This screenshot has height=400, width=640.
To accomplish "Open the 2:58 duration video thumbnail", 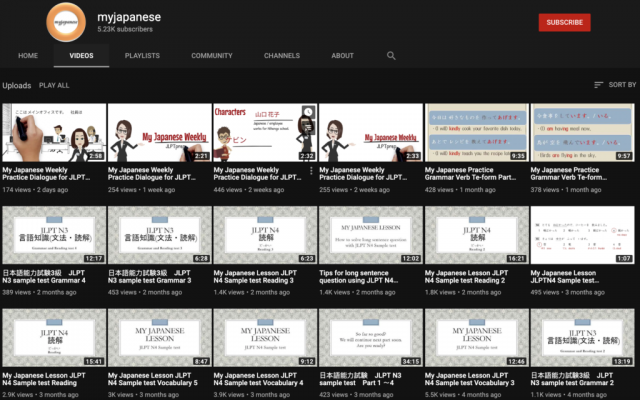I will (x=53, y=132).
